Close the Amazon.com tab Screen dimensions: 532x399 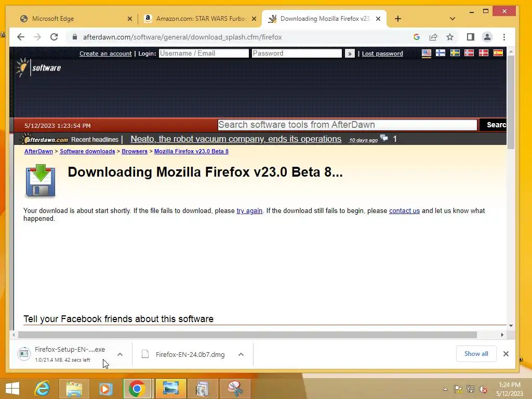click(x=254, y=19)
